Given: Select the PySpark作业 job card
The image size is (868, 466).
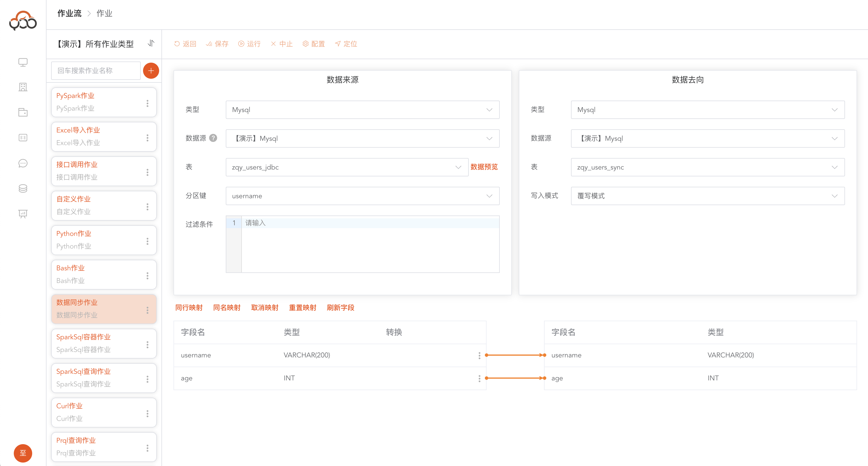Looking at the screenshot, I should 104,102.
